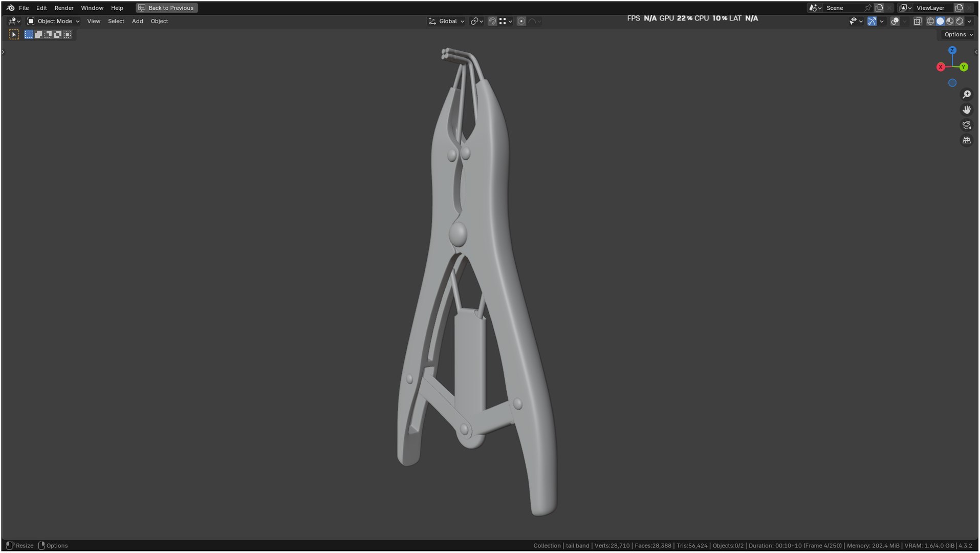Toggle the Show Gizmo button
This screenshot has height=553, width=980.
[x=872, y=21]
